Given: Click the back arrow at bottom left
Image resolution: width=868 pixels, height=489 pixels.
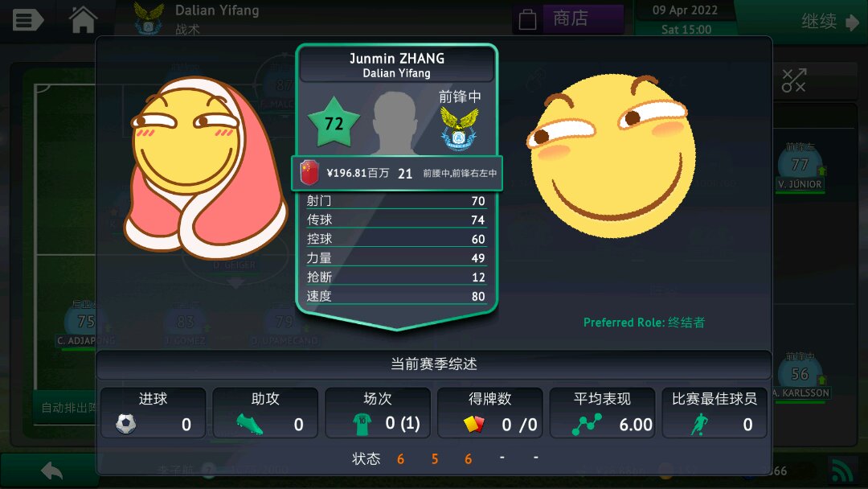Looking at the screenshot, I should 51,471.
